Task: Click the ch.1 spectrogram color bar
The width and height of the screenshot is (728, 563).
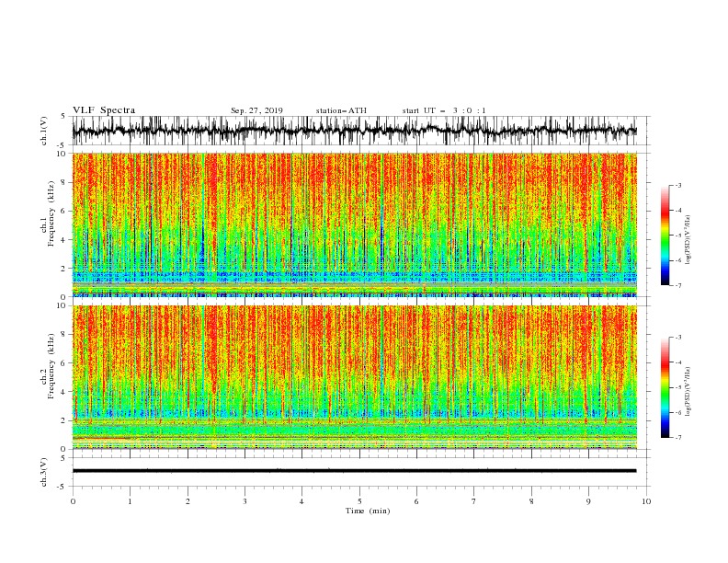Action: coord(665,236)
